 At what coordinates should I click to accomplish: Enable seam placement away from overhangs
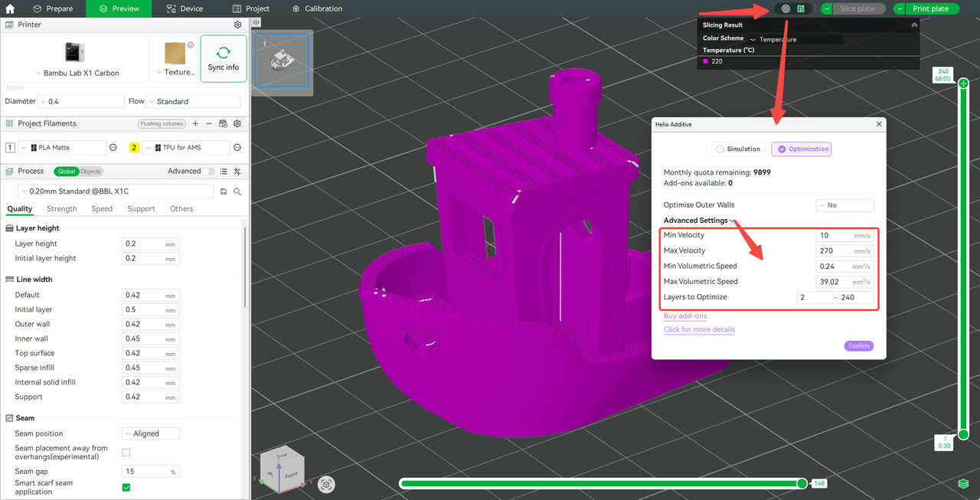pos(126,453)
